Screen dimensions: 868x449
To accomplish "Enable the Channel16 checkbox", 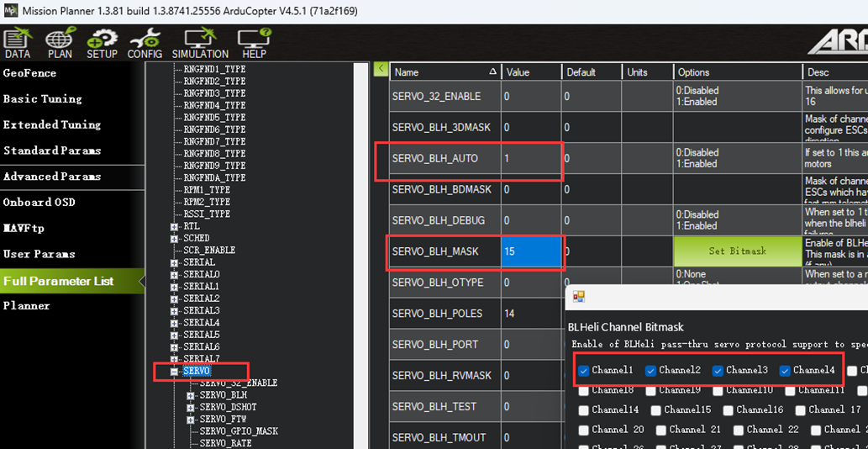I will coord(729,410).
